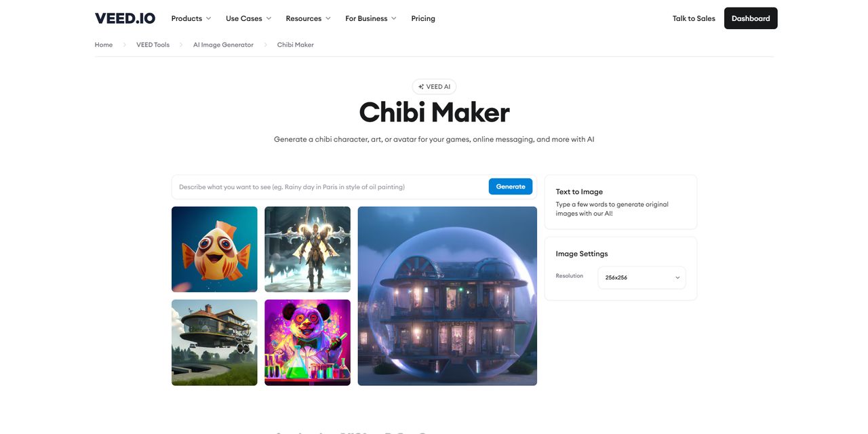This screenshot has width=868, height=434.
Task: Select the orange cartoon fish thumbnail
Action: 214,250
